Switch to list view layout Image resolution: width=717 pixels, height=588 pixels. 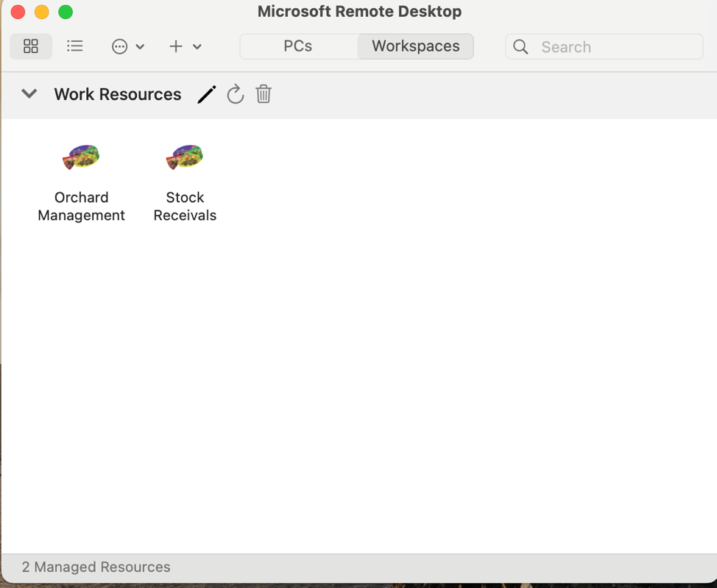pyautogui.click(x=74, y=46)
